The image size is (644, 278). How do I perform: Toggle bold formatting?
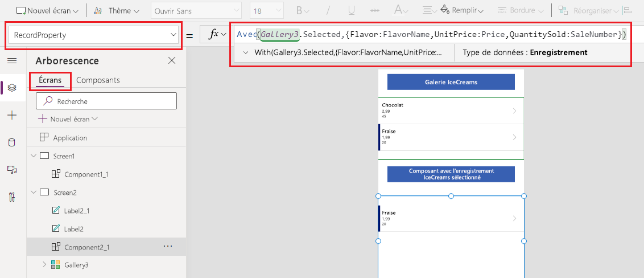tap(303, 11)
